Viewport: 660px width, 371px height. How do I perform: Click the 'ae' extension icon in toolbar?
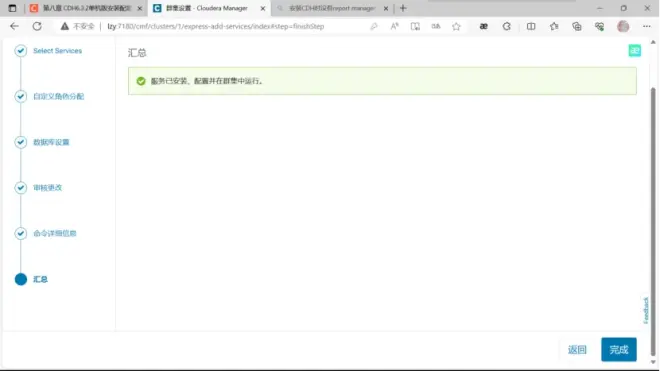pyautogui.click(x=484, y=27)
